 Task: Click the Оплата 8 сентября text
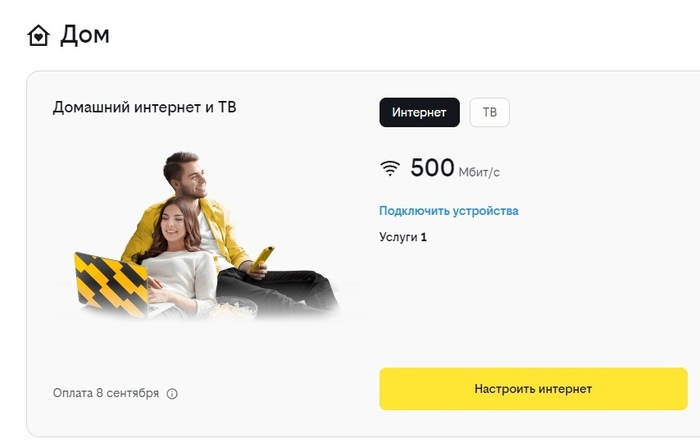pos(106,393)
